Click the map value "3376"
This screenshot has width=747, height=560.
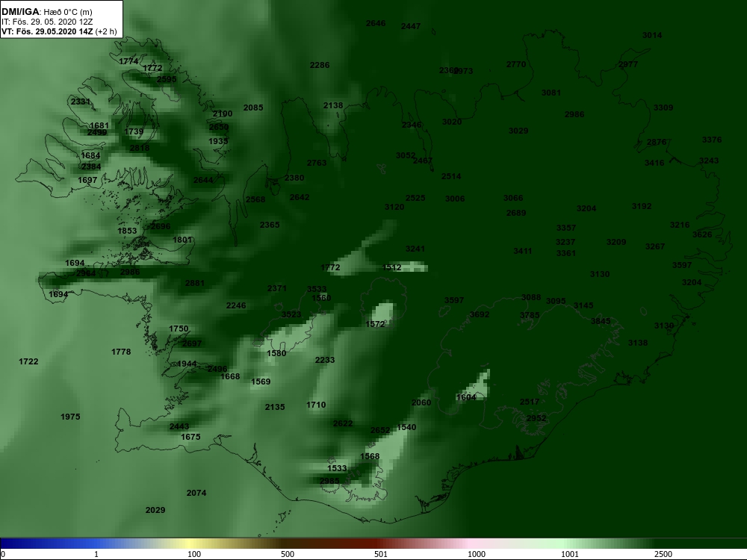point(712,140)
